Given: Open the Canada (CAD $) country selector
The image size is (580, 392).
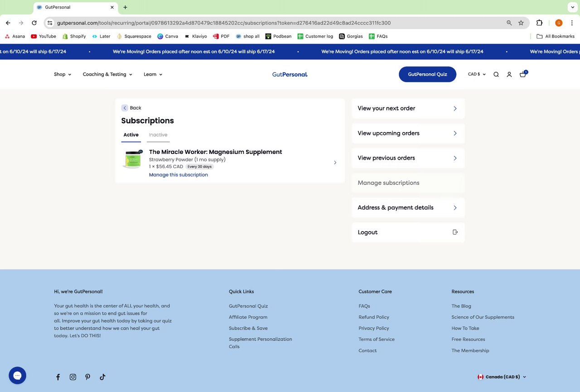Looking at the screenshot, I should (502, 377).
